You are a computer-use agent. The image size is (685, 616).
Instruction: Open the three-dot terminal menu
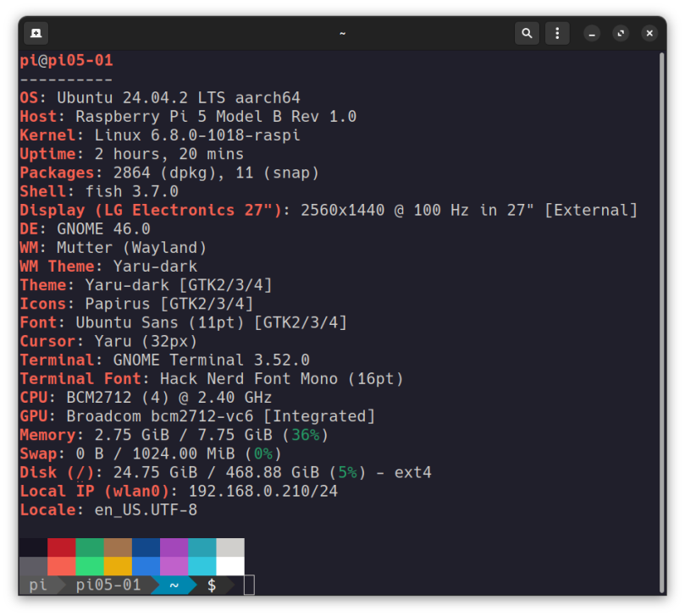pyautogui.click(x=557, y=33)
